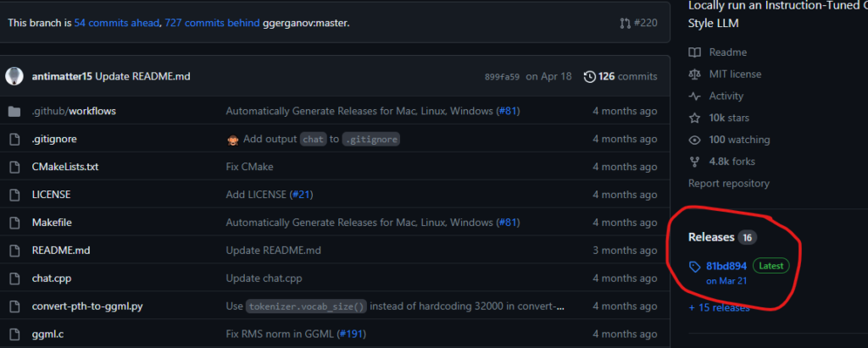Click Report repository link
This screenshot has height=348, width=868.
pos(728,183)
